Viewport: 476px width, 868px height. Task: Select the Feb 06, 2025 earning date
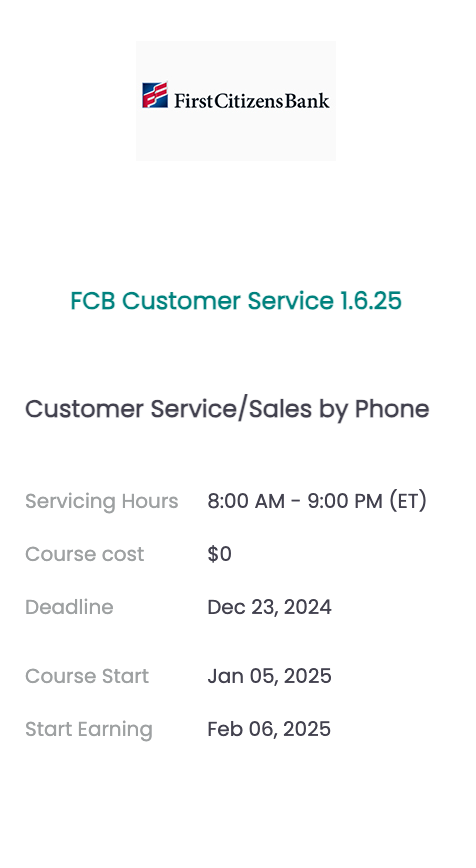coord(269,729)
